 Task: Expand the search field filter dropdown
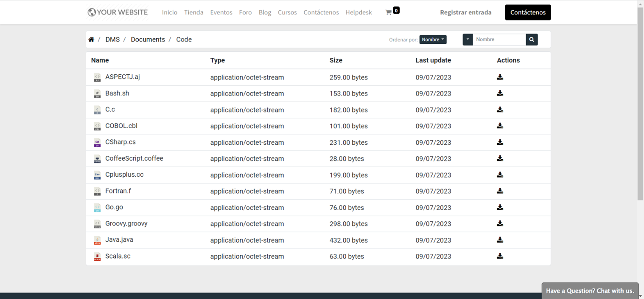(468, 39)
